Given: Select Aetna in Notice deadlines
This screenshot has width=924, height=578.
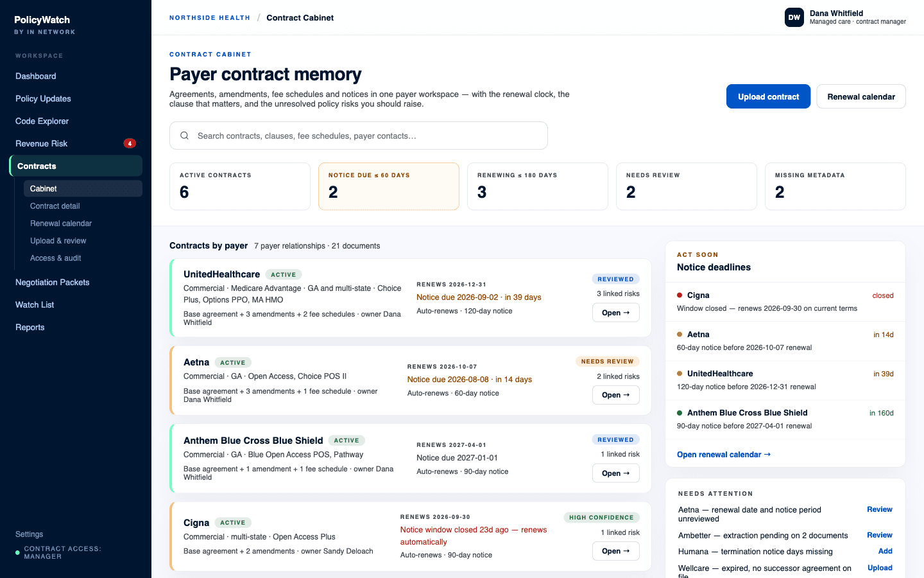Looking at the screenshot, I should [x=785, y=341].
